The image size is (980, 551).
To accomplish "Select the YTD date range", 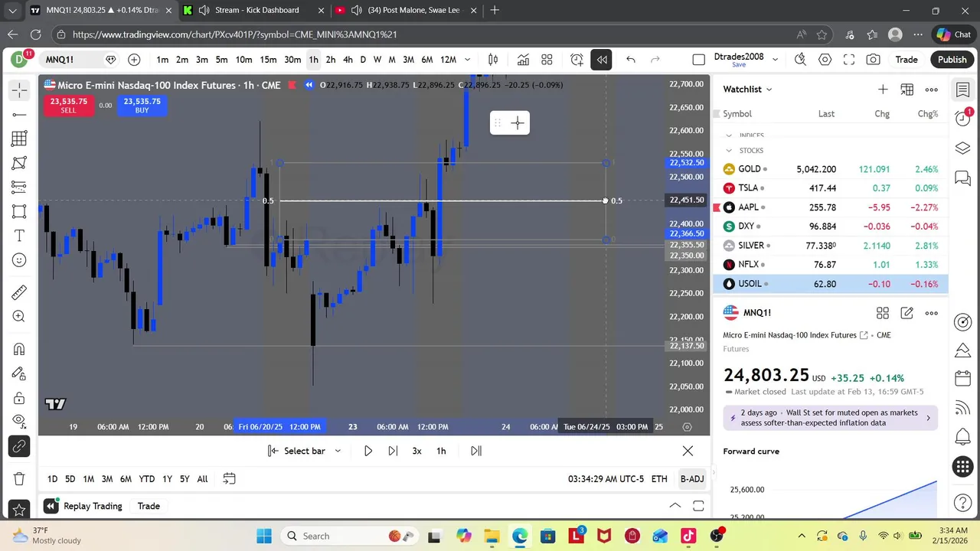I will (x=147, y=479).
